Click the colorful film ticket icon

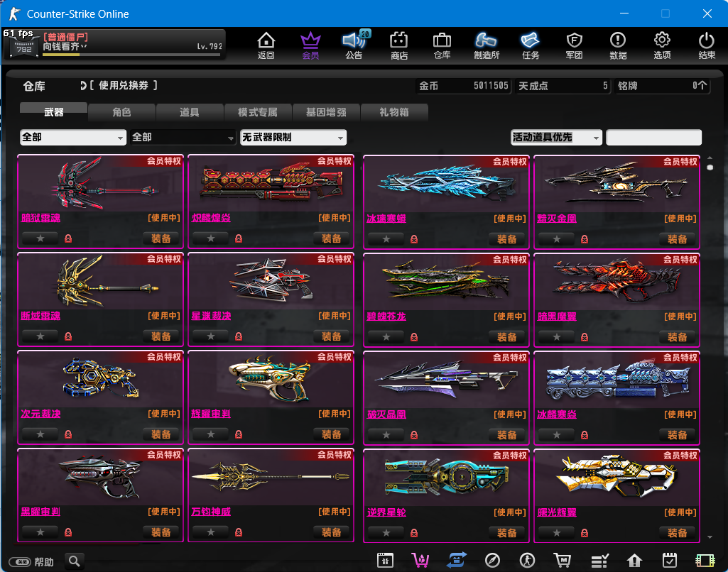tap(705, 561)
